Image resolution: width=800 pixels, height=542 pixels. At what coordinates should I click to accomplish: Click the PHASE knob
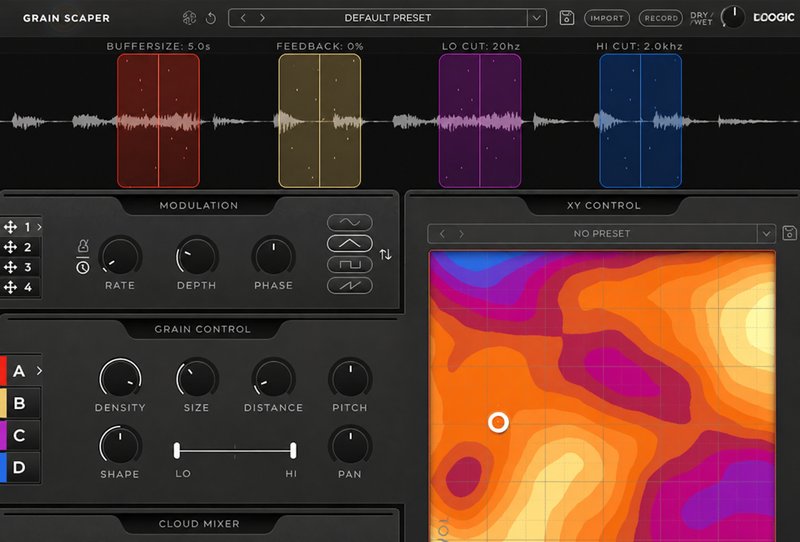point(273,256)
